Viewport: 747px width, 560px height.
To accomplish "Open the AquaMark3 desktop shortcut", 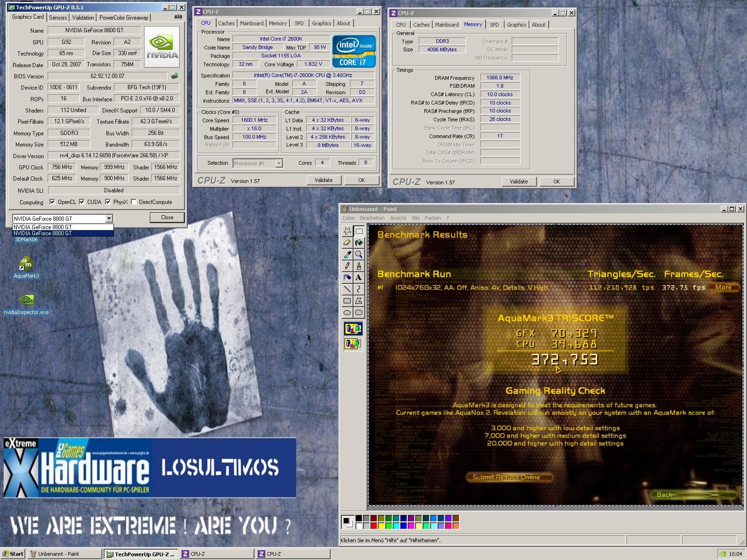I will pyautogui.click(x=26, y=268).
